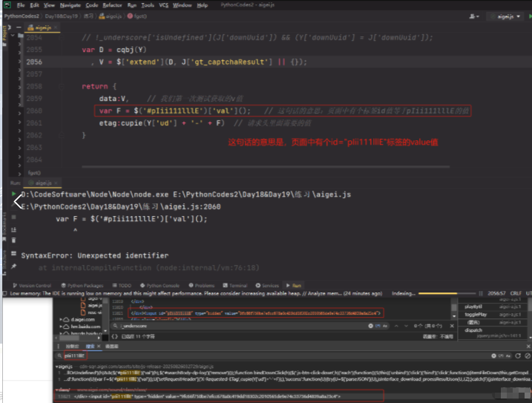532x403 pixels.
Task: Go to next match in DevTools find bar
Action: click(406, 326)
